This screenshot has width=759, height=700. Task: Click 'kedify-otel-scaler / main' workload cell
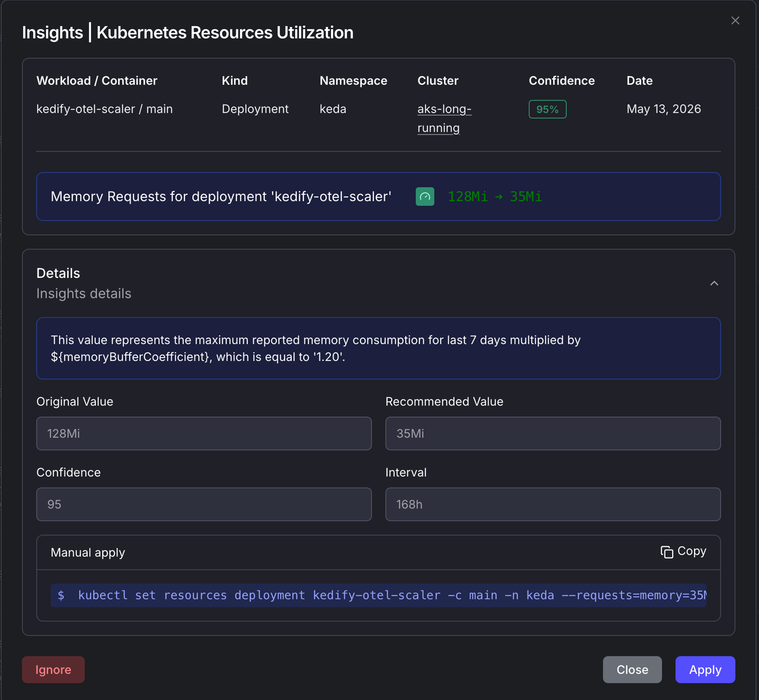tap(104, 109)
